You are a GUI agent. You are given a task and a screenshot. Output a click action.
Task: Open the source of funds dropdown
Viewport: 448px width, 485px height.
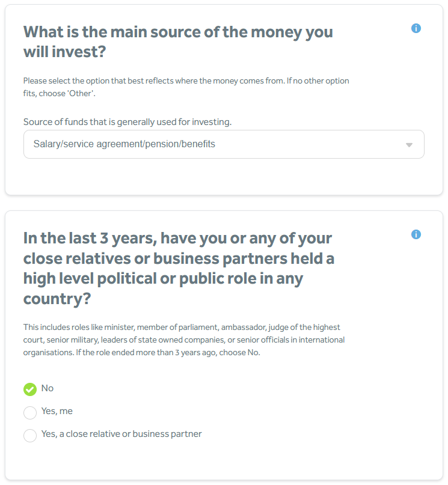pos(224,144)
